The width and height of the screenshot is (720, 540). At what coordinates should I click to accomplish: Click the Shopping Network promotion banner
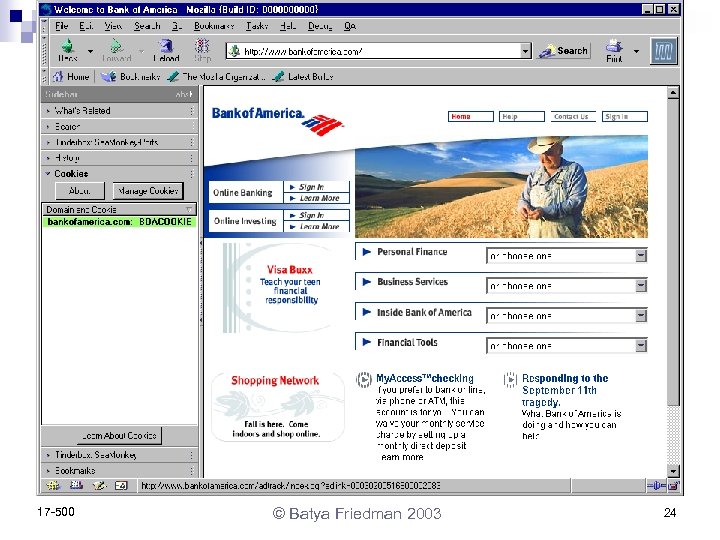point(277,406)
